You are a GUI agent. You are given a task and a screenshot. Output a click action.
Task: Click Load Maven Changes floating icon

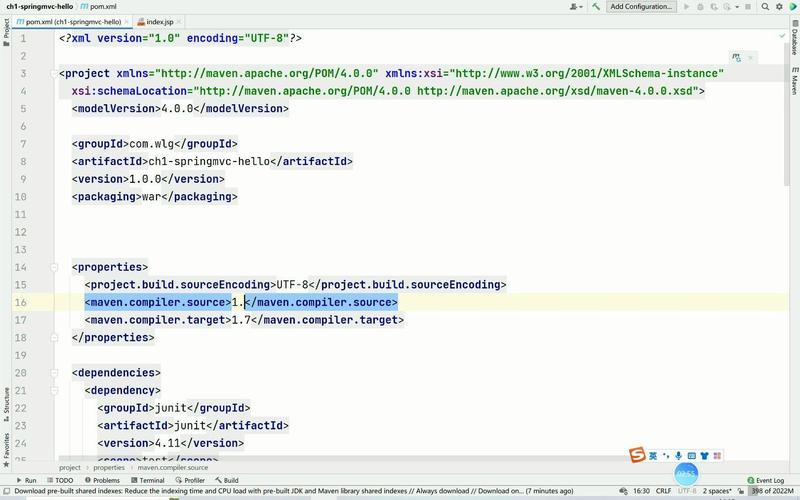click(736, 58)
